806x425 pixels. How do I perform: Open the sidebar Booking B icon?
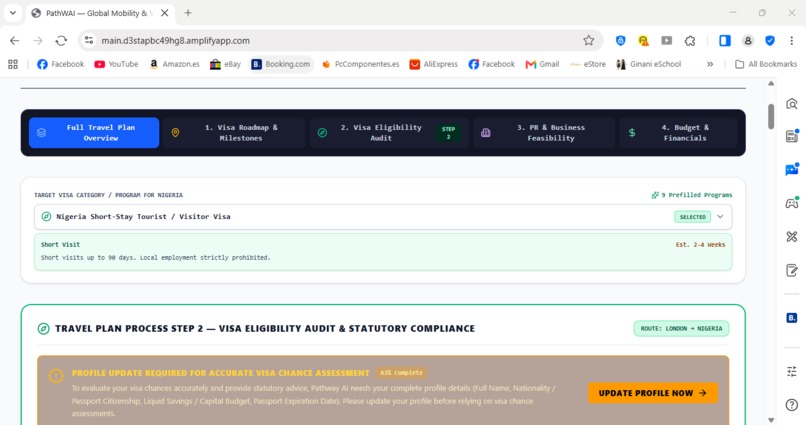point(792,318)
